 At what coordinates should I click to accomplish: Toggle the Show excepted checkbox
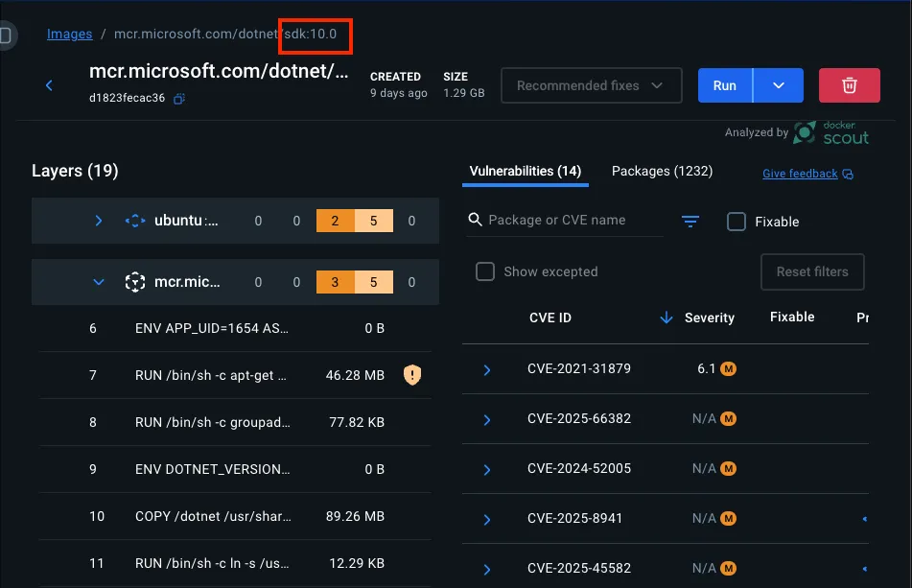tap(485, 271)
